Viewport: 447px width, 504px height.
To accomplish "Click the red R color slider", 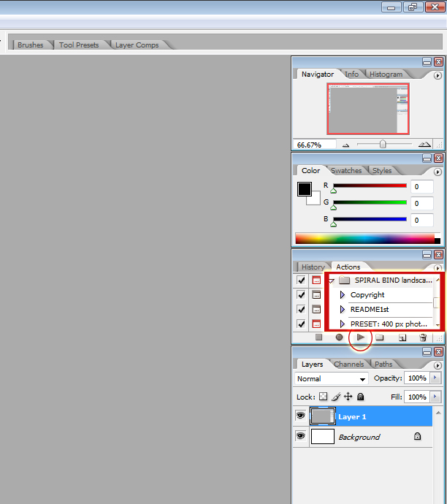I will tap(370, 186).
